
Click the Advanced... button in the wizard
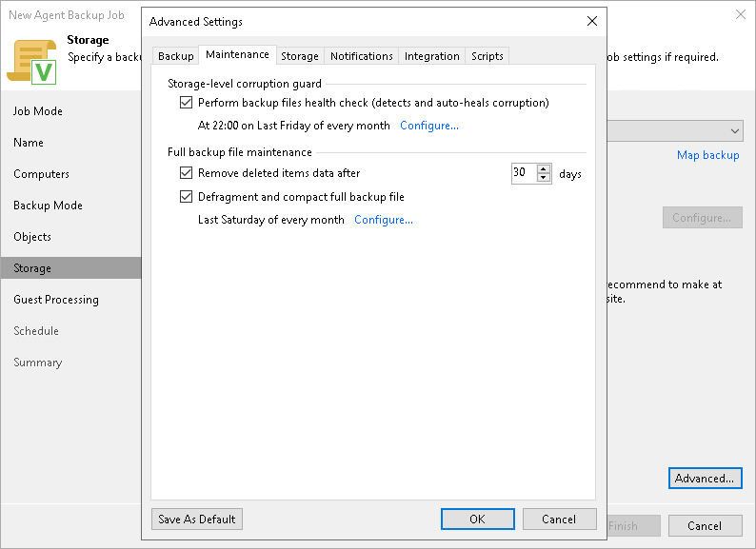click(705, 479)
